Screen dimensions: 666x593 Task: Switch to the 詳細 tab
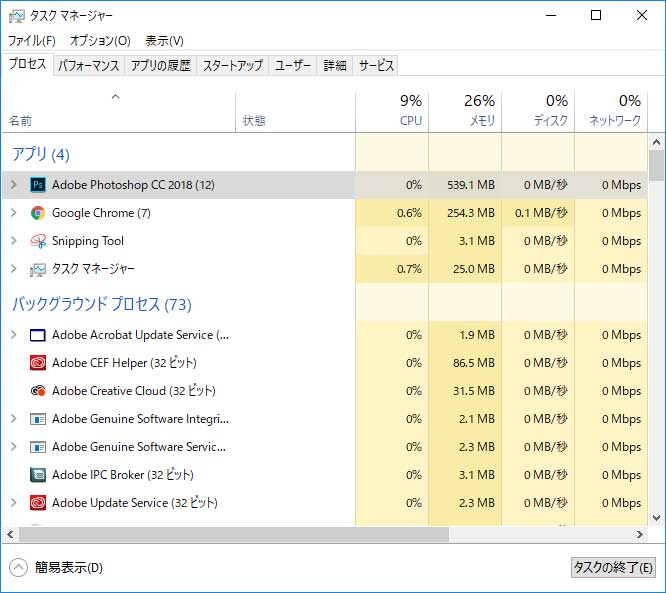335,65
